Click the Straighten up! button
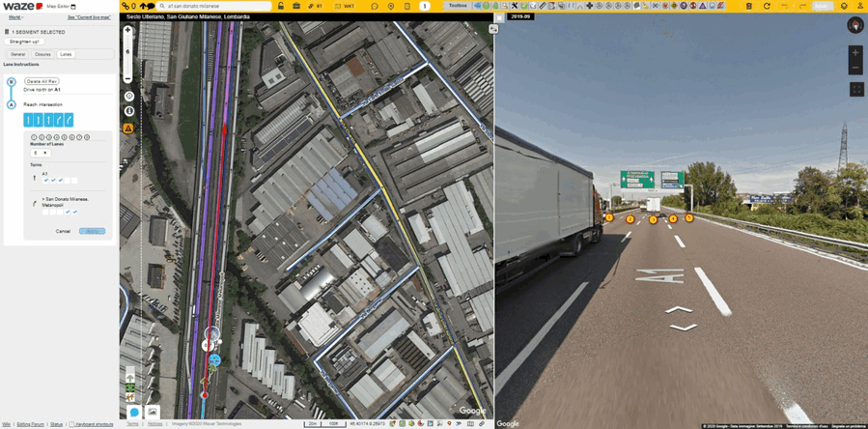 tap(24, 42)
